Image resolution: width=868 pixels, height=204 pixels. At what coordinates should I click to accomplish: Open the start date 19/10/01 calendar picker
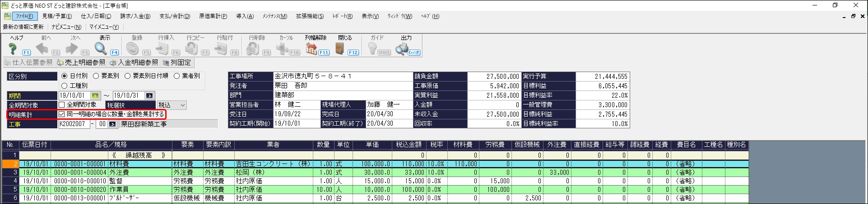95,95
